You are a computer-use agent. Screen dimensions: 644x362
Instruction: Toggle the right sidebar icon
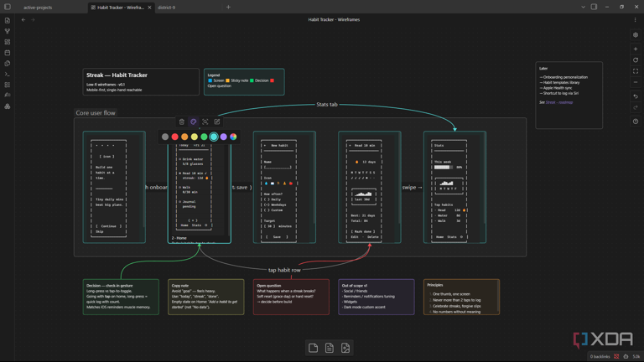pos(594,7)
